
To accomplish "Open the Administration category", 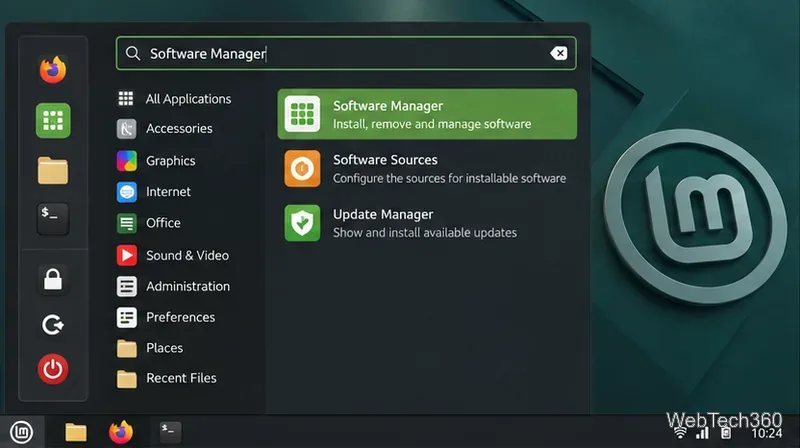I will pos(173,286).
